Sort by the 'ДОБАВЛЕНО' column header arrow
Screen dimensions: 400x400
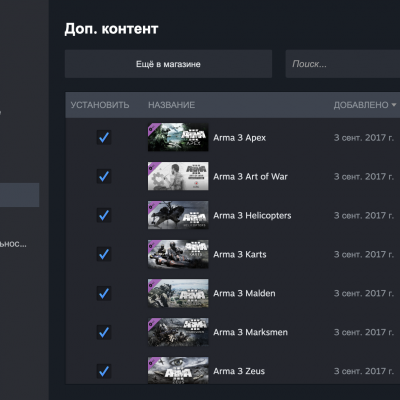[394, 105]
